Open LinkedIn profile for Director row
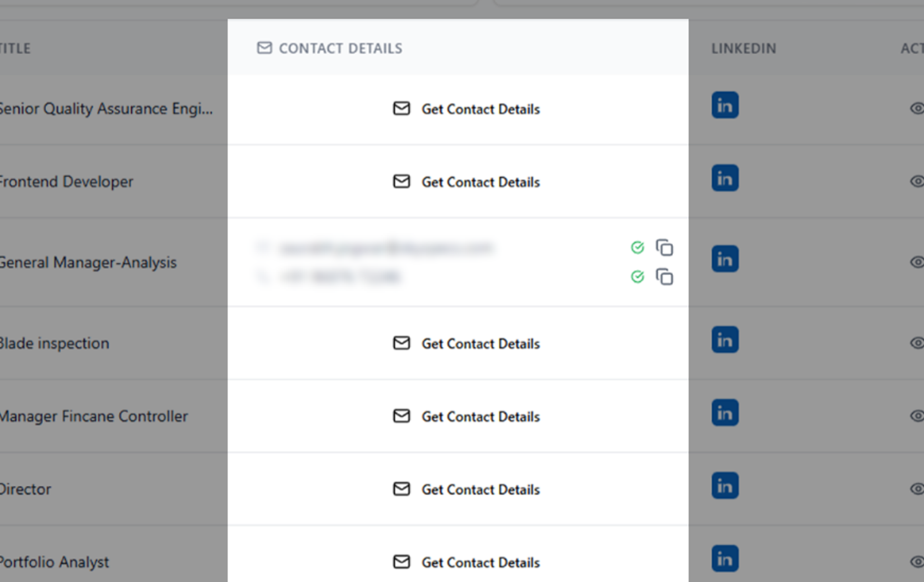Image resolution: width=924 pixels, height=582 pixels. click(x=725, y=486)
